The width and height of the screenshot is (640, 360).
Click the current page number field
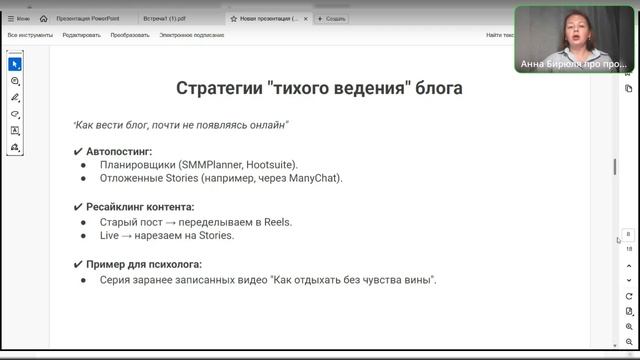pos(629,234)
